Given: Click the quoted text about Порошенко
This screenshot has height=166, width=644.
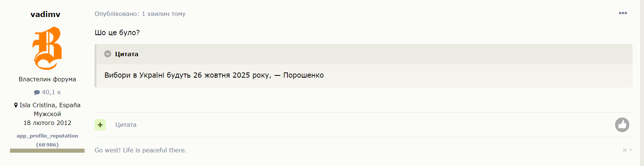Looking at the screenshot, I should 214,75.
